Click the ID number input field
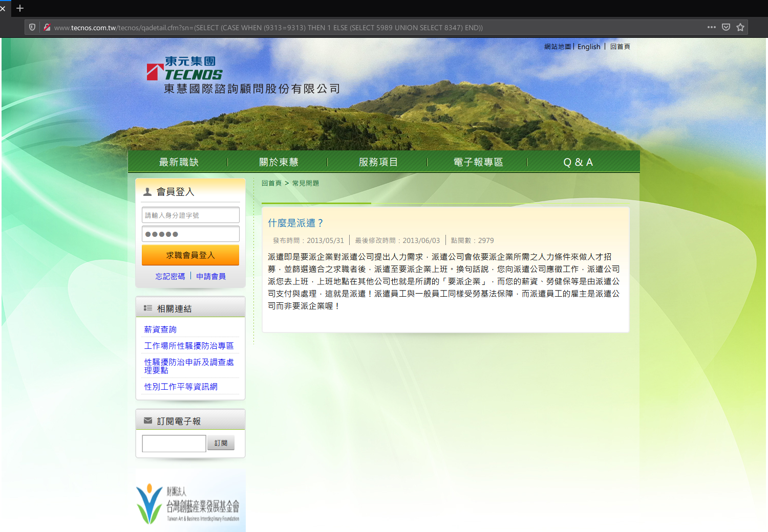The width and height of the screenshot is (768, 532). click(x=190, y=215)
